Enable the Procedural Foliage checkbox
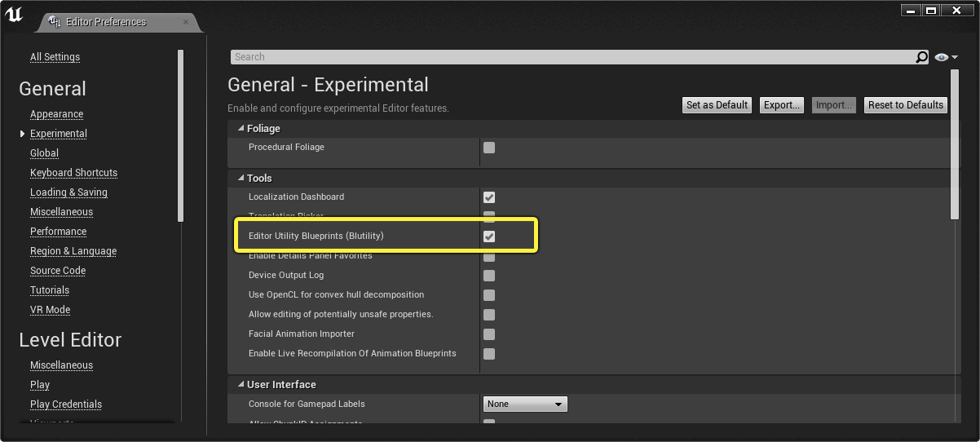This screenshot has width=980, height=442. (x=489, y=148)
